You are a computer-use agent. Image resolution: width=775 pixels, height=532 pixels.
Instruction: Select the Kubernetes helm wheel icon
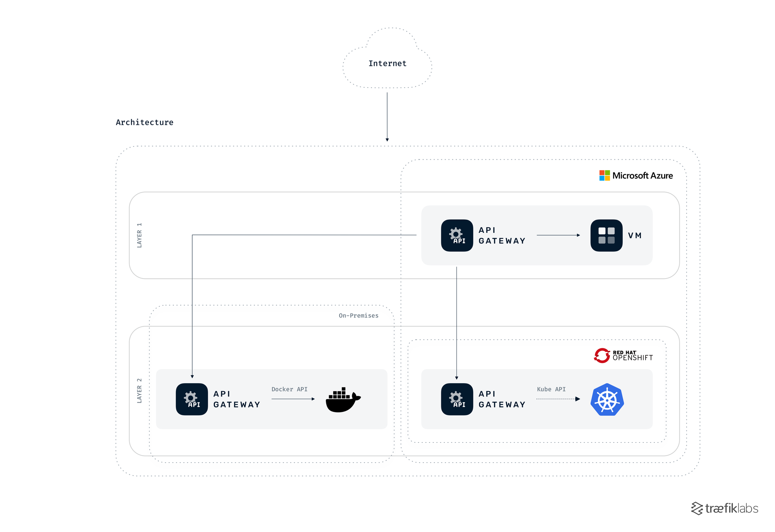(606, 399)
